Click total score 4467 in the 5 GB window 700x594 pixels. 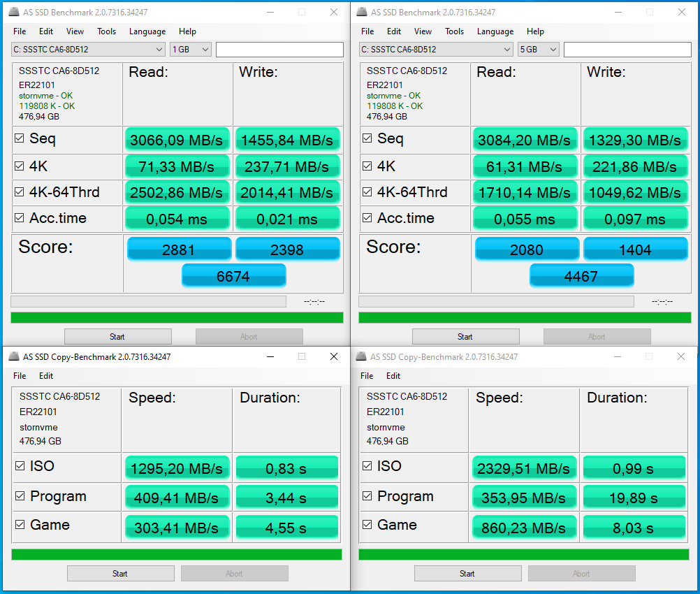click(581, 275)
